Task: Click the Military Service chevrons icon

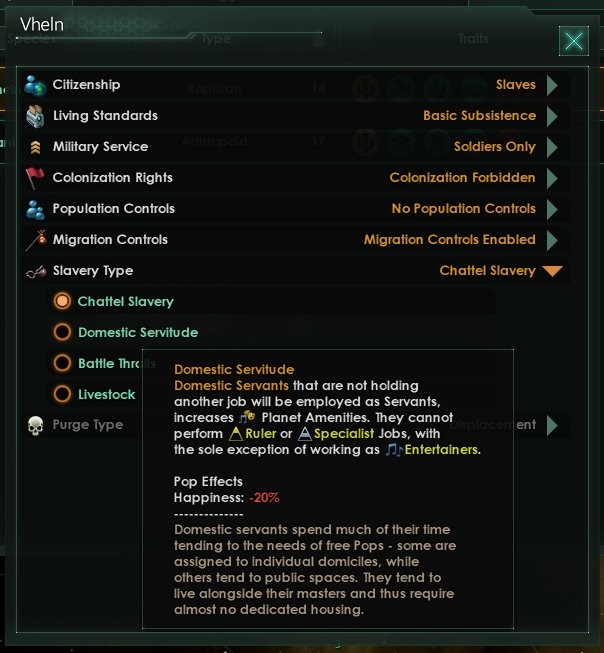Action: pyautogui.click(x=36, y=147)
